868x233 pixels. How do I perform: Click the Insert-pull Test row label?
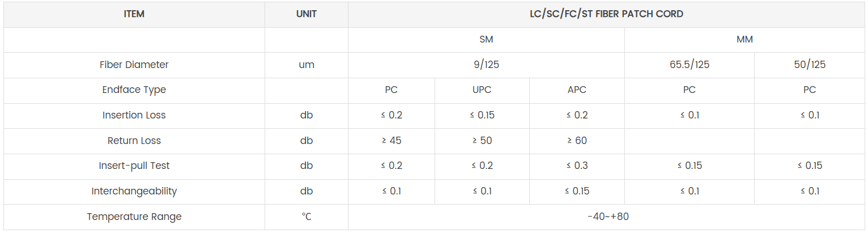pyautogui.click(x=134, y=166)
